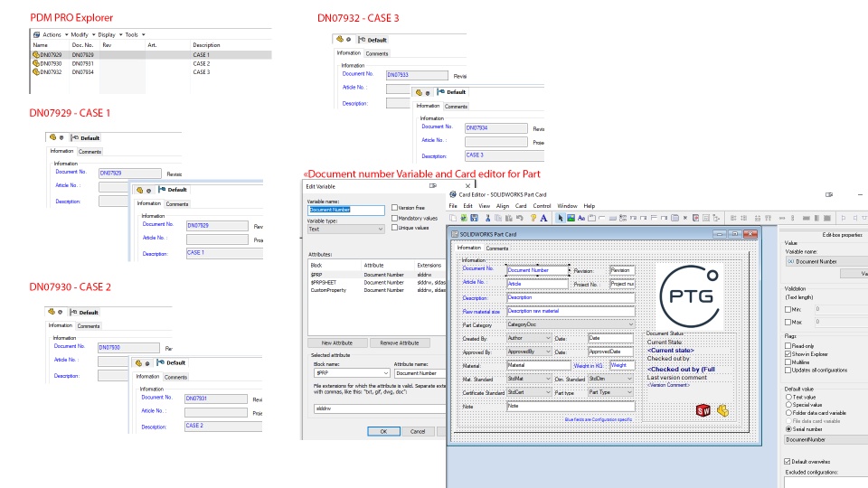
Task: Enable the Multiline flag checkbox
Action: pyautogui.click(x=788, y=362)
